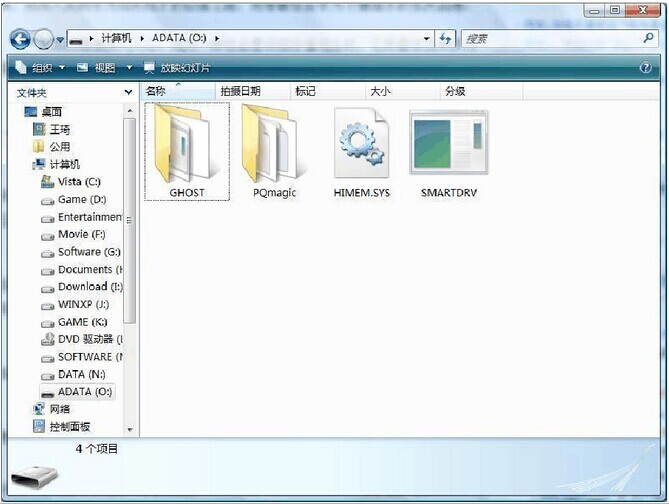Open Entertainment drive in tree

click(90, 217)
